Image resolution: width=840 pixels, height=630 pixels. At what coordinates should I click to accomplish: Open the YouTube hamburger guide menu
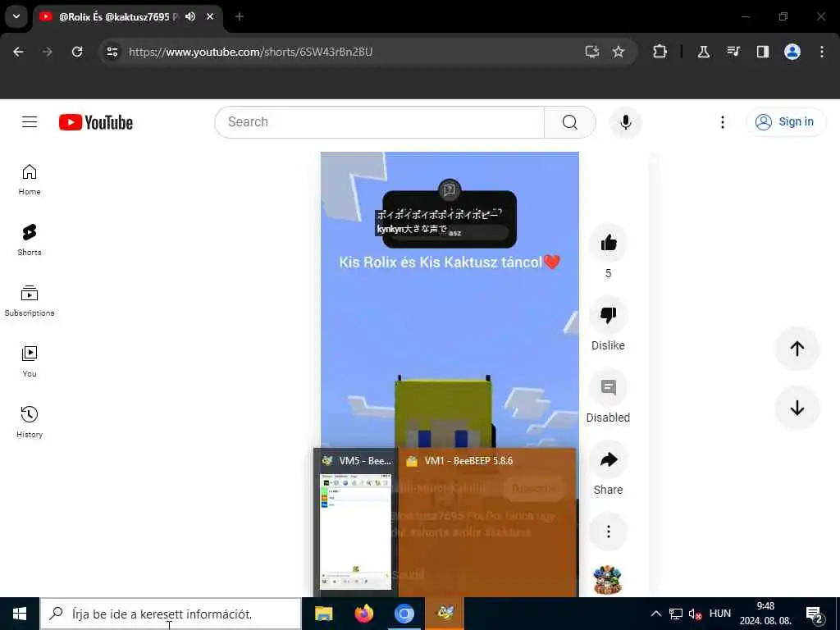[30, 122]
